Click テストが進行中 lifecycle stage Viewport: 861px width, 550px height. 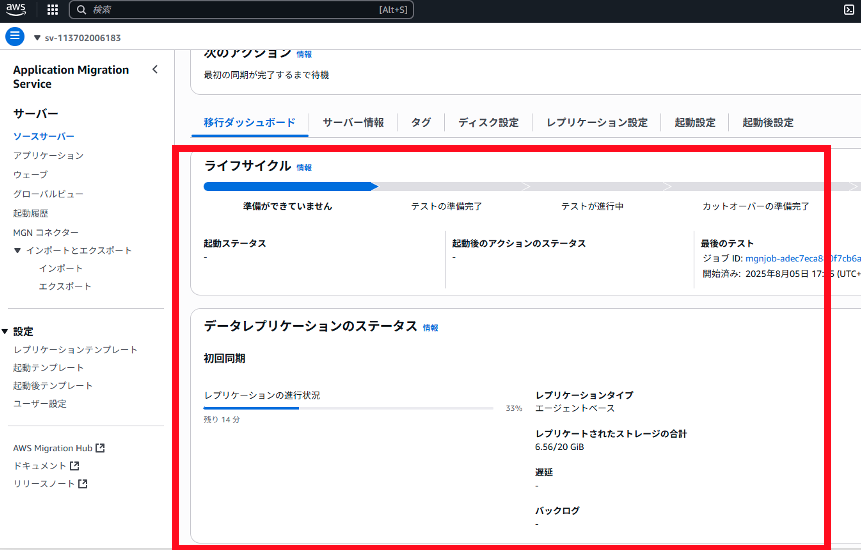(592, 206)
